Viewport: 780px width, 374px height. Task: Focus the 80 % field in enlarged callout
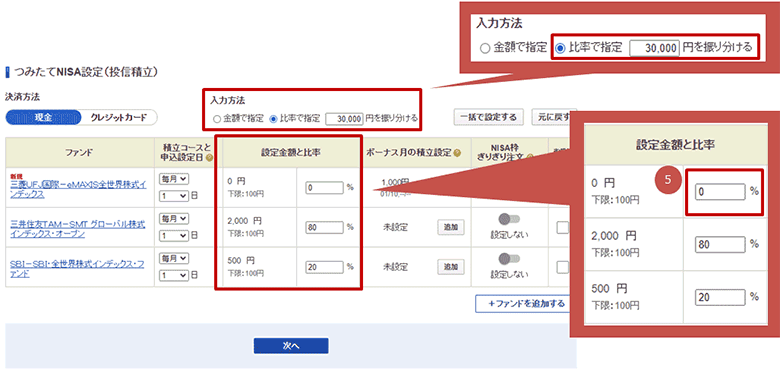(721, 244)
